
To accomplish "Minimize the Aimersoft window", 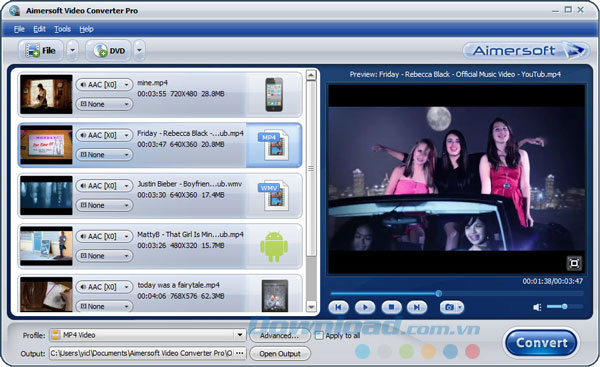I will [x=556, y=11].
